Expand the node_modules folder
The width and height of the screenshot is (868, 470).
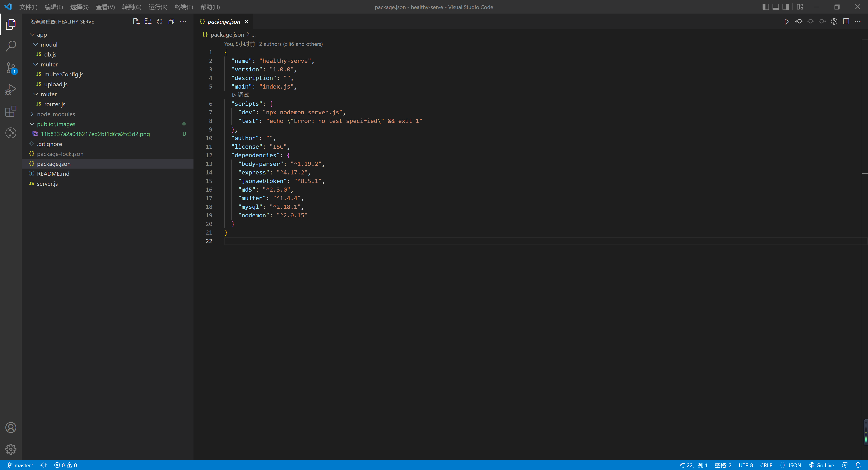click(32, 114)
